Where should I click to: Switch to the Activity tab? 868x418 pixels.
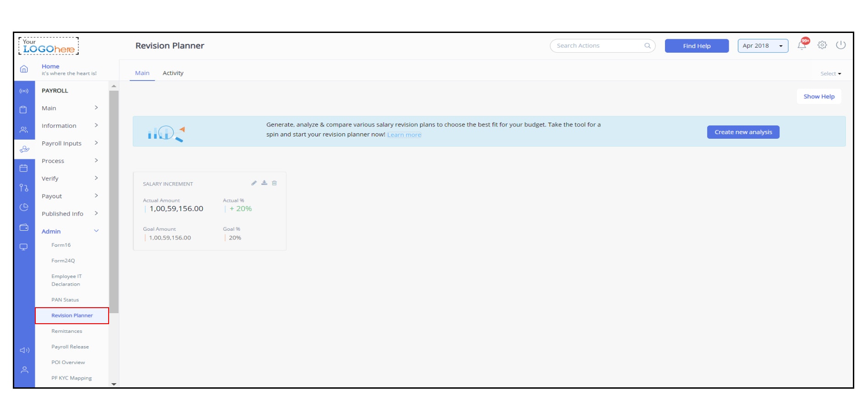tap(173, 73)
